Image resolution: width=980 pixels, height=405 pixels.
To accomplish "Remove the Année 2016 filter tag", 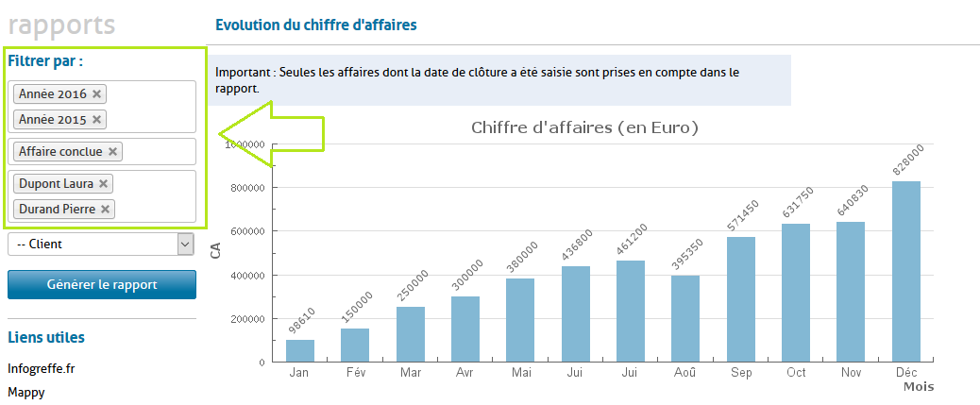I will tap(97, 94).
